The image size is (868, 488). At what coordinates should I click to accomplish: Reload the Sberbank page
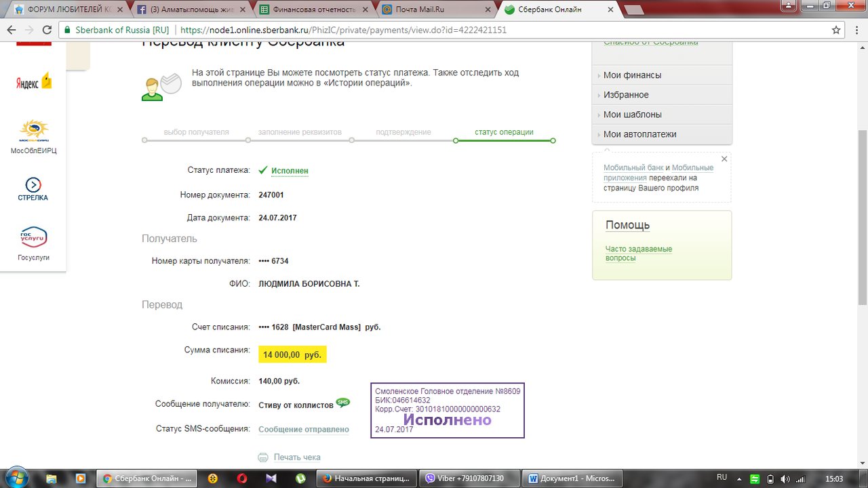tap(47, 30)
